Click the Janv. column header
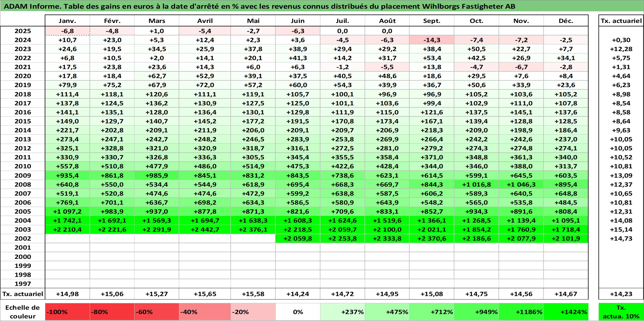The width and height of the screenshot is (644, 321). click(x=67, y=21)
